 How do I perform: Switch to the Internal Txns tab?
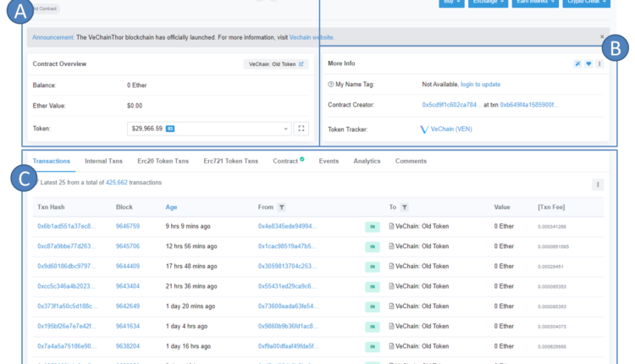[x=102, y=160]
